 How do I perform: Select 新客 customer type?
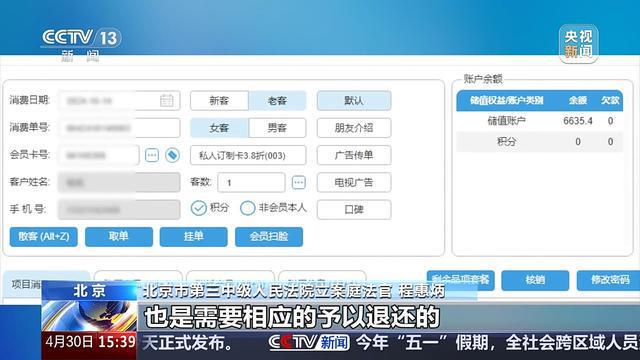click(219, 100)
